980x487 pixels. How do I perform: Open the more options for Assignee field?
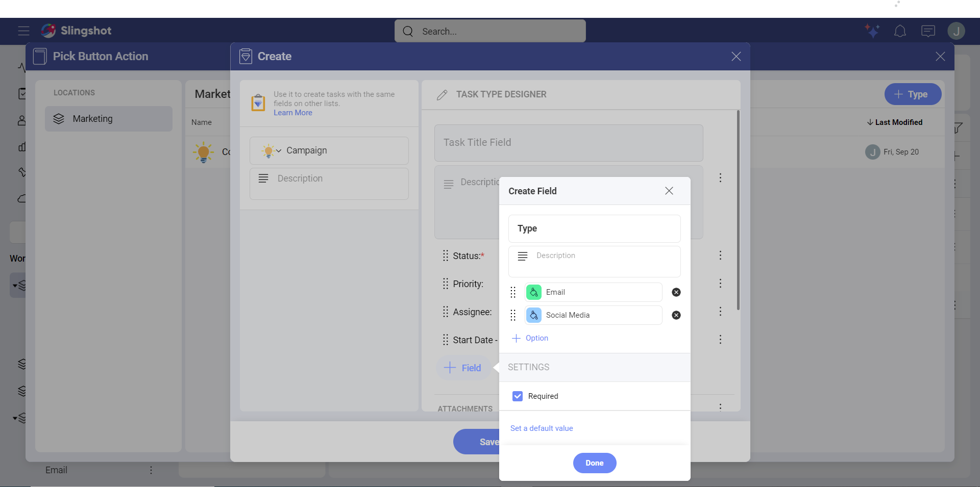click(720, 311)
